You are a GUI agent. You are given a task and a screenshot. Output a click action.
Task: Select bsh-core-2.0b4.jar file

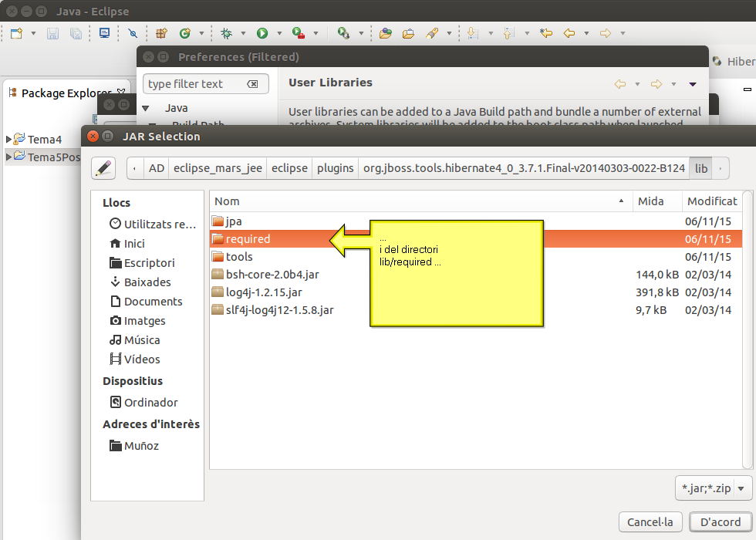475,275
